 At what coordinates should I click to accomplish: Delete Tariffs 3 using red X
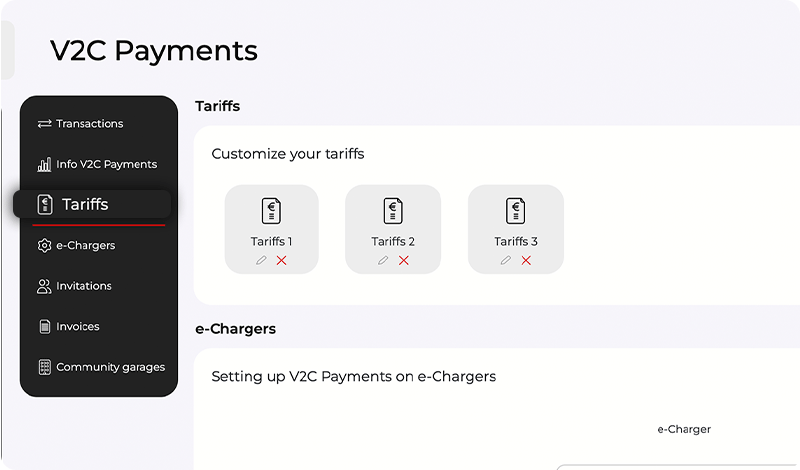526,260
